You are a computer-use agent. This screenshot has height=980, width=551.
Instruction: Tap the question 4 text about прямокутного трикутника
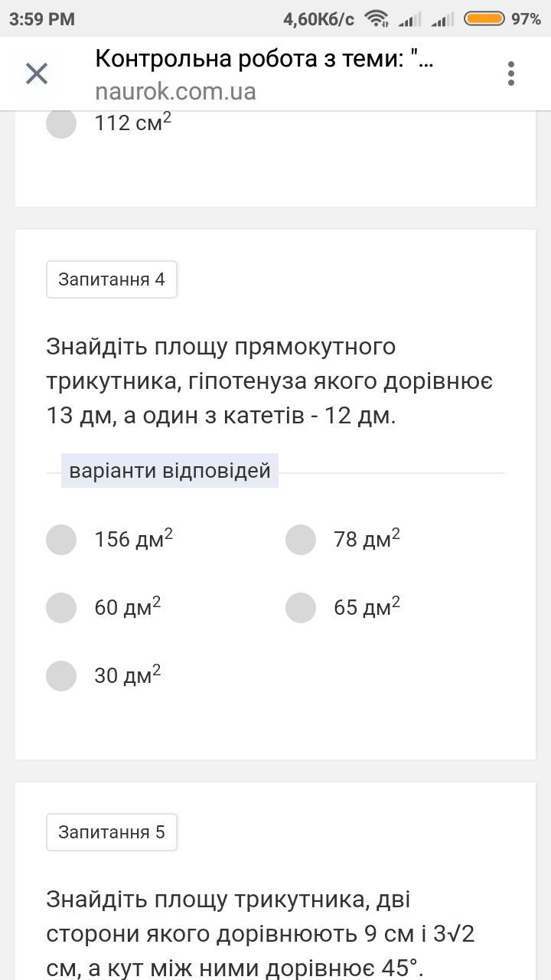[x=269, y=381]
